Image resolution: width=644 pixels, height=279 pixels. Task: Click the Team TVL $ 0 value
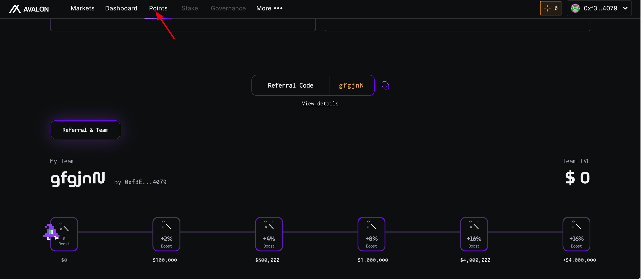click(577, 178)
